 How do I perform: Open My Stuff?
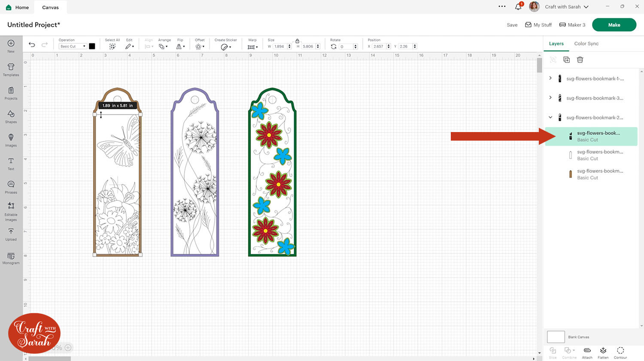tap(538, 25)
